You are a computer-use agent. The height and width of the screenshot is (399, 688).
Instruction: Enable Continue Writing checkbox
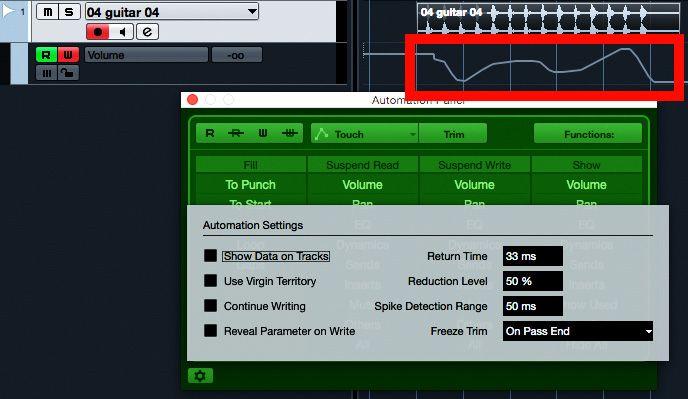[x=210, y=306]
